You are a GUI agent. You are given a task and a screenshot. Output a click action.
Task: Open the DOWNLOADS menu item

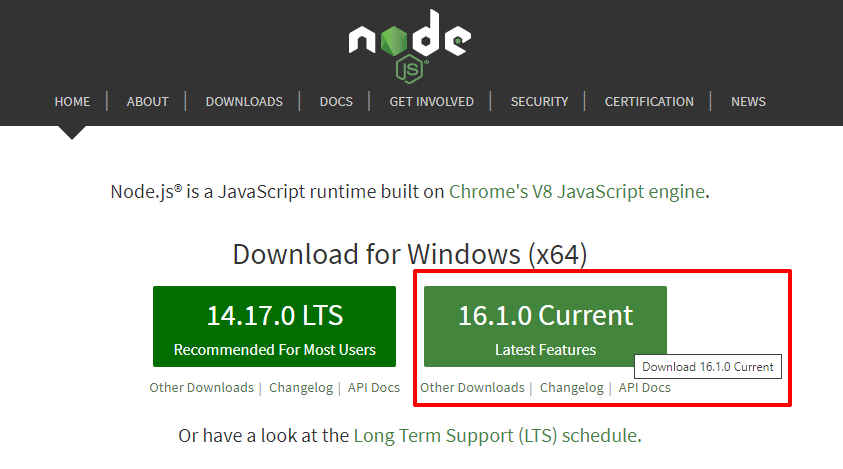pos(244,102)
